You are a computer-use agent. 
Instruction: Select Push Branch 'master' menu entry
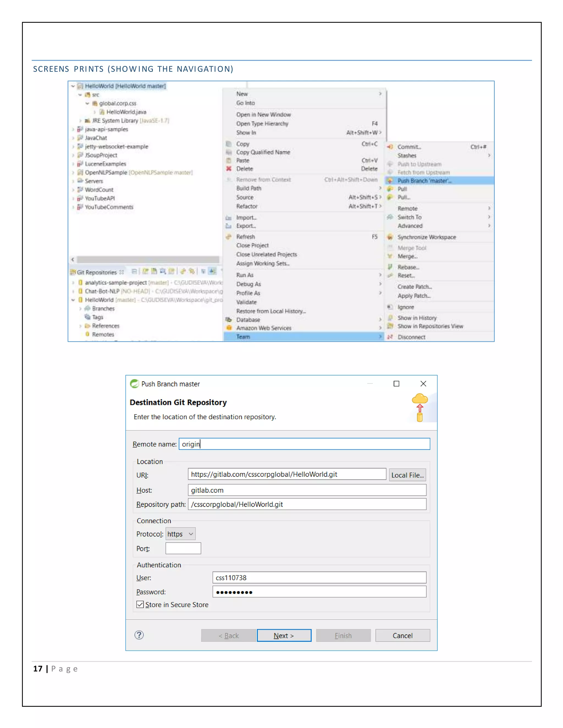point(424,181)
